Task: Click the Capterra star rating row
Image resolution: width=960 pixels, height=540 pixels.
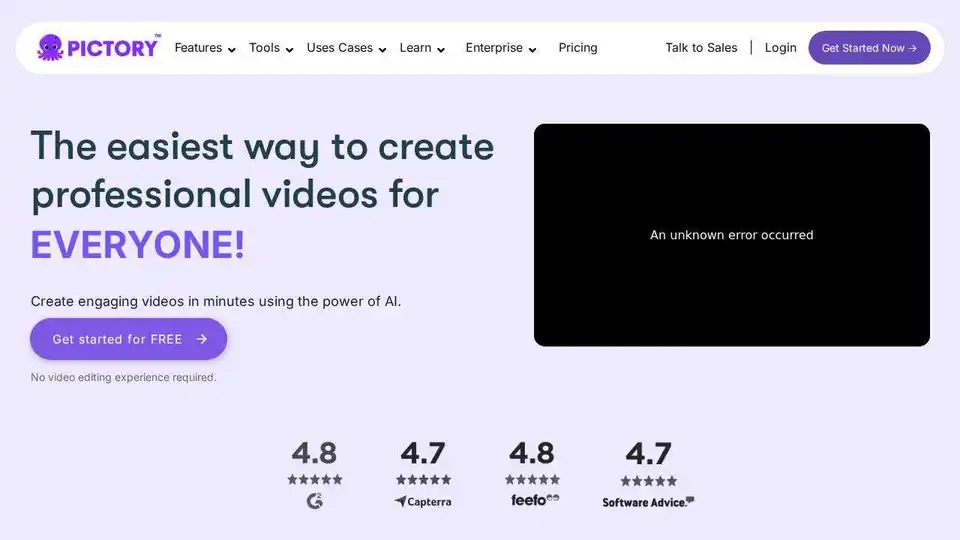Action: point(423,479)
